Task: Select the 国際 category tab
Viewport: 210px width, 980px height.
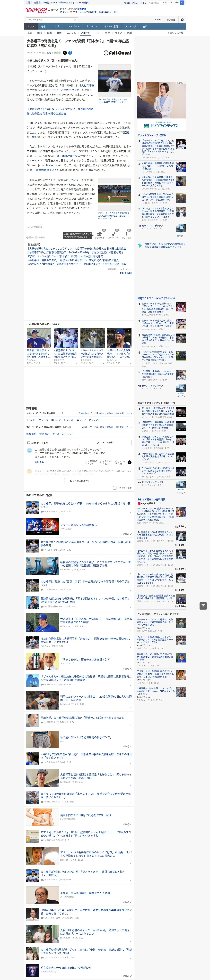Action: (49, 33)
